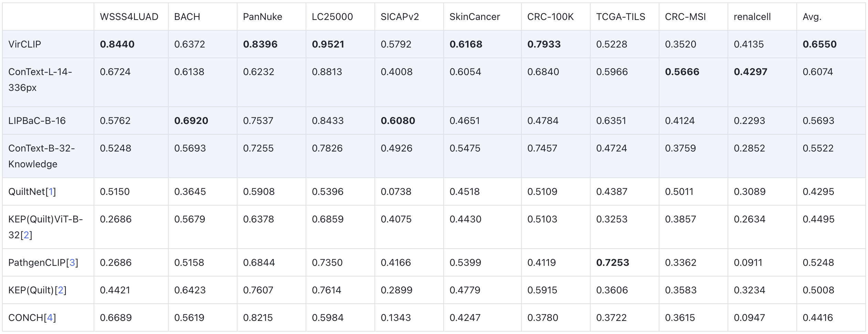This screenshot has height=334, width=868.
Task: Click the WSSS4LUAD column header
Action: [129, 17]
